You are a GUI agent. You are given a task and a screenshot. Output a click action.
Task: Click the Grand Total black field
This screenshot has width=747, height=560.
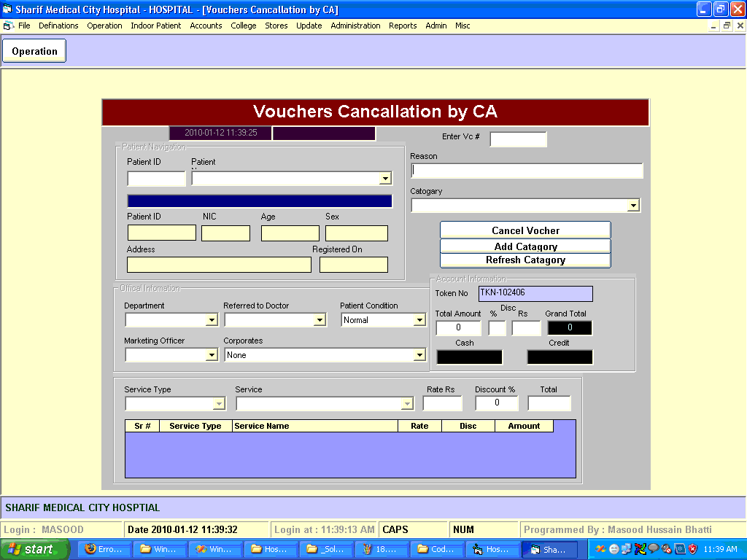pyautogui.click(x=570, y=327)
